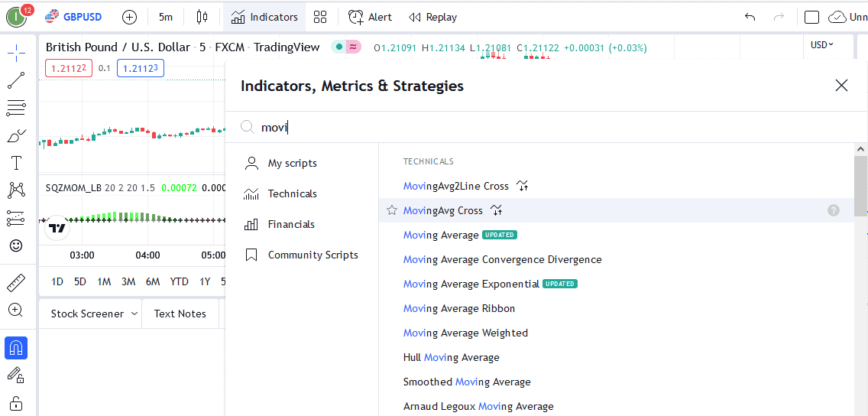Click the indicator search field with 'movi'
This screenshot has height=416, width=868.
click(x=546, y=128)
